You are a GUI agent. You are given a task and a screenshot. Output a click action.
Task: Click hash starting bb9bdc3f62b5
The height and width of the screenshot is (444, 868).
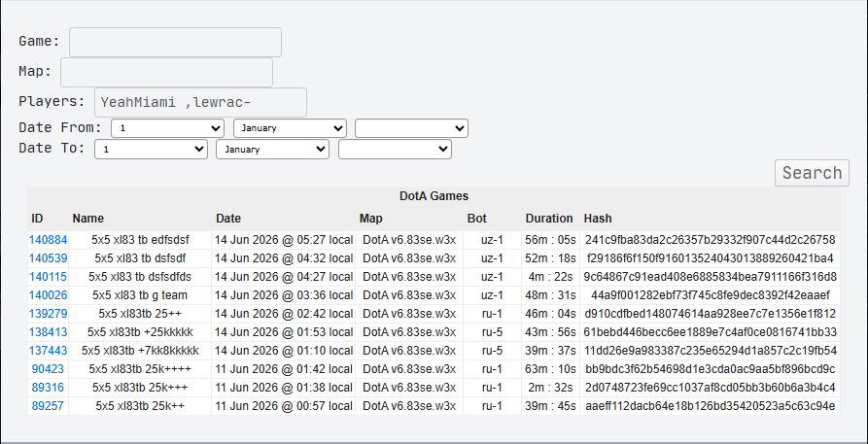(x=711, y=369)
